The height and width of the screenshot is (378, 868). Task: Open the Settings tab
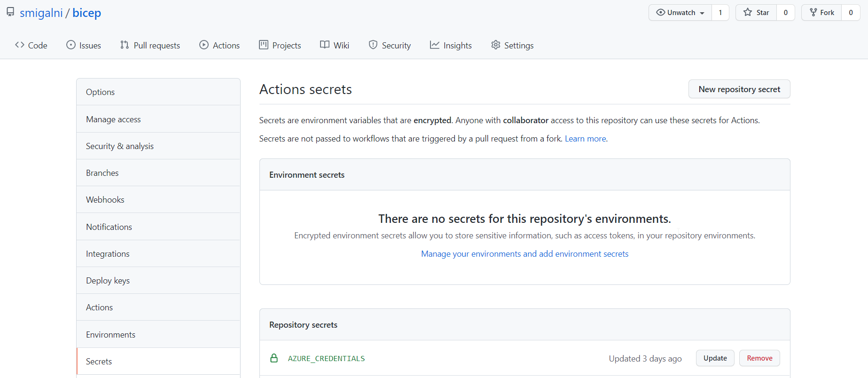pyautogui.click(x=512, y=45)
